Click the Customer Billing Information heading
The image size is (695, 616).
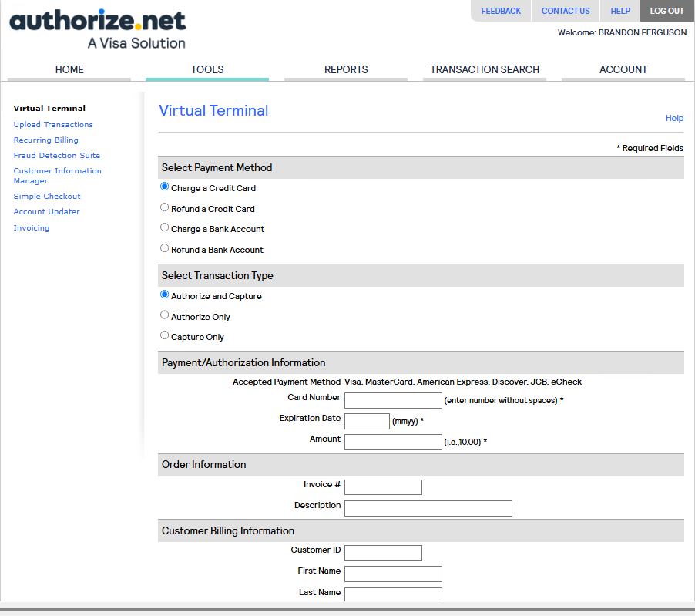pyautogui.click(x=228, y=531)
